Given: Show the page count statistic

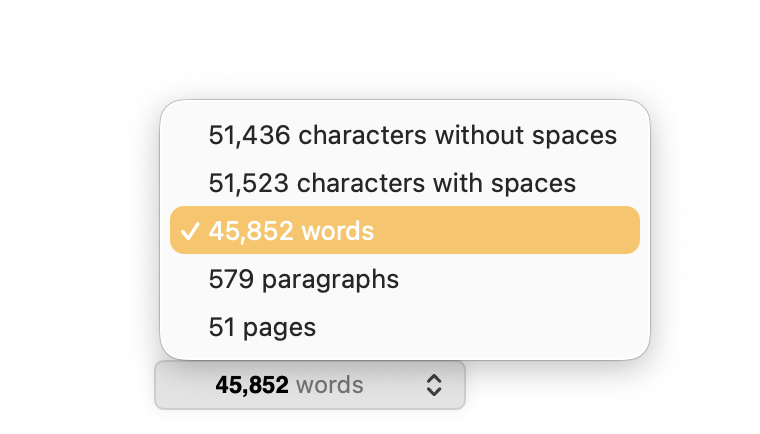Looking at the screenshot, I should pyautogui.click(x=405, y=327).
